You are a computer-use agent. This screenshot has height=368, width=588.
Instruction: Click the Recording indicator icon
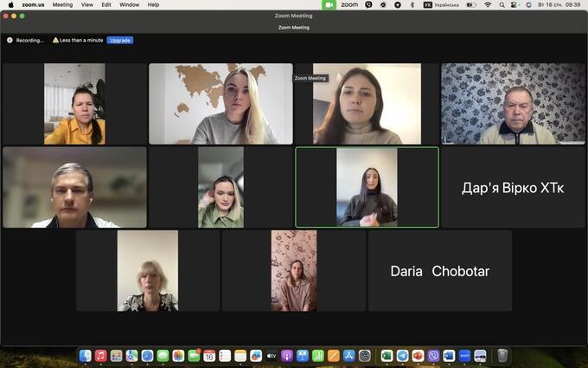tap(10, 40)
